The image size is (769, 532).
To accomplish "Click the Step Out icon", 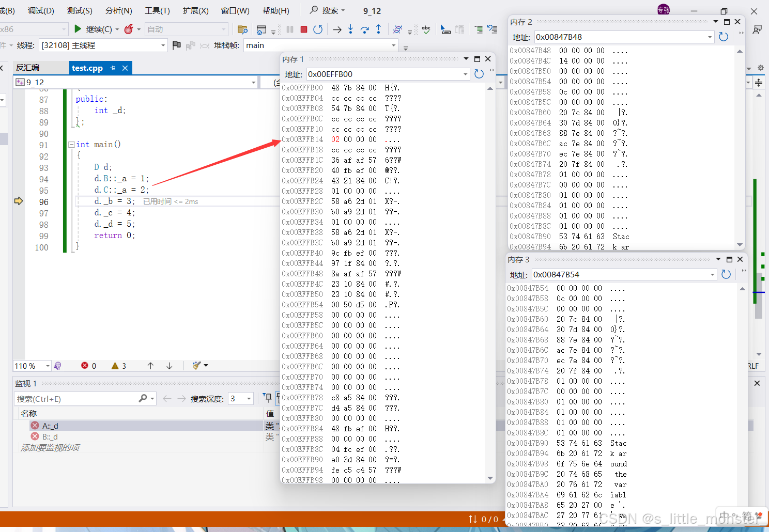I will coord(378,29).
